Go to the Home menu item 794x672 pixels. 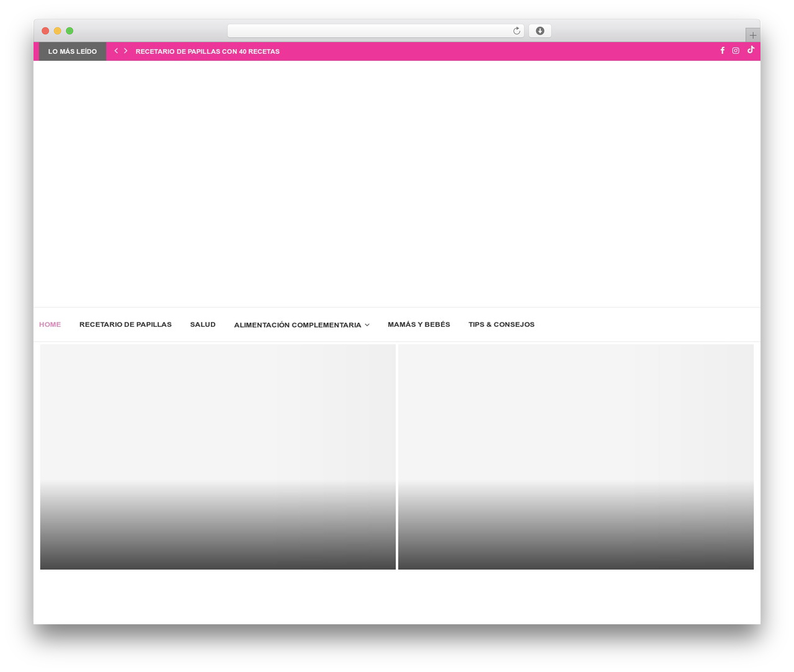click(50, 324)
